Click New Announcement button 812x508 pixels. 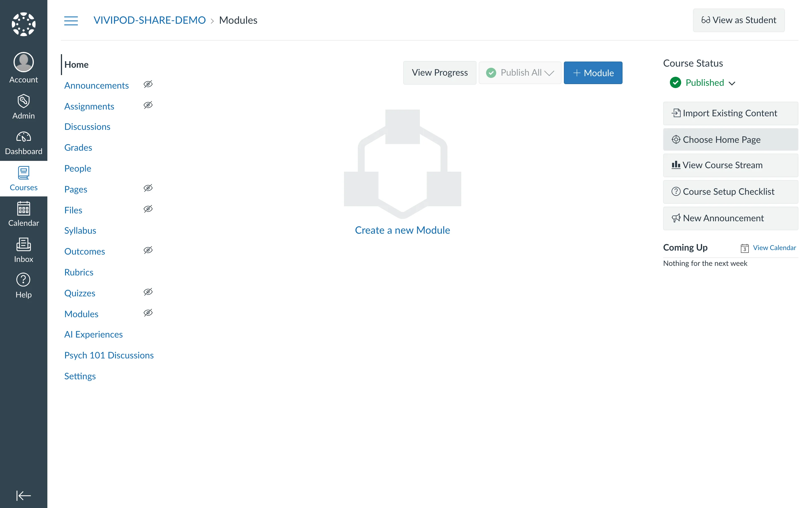pos(731,218)
